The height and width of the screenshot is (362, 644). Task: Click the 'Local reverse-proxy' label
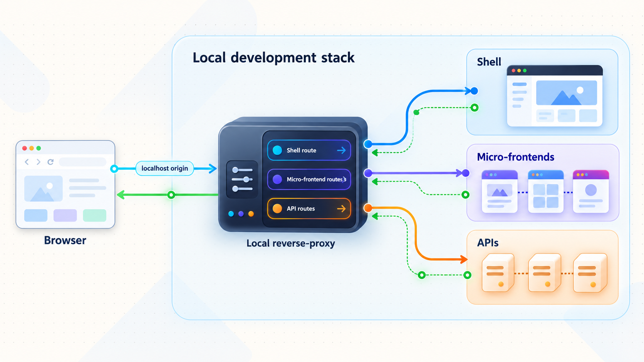pyautogui.click(x=291, y=243)
